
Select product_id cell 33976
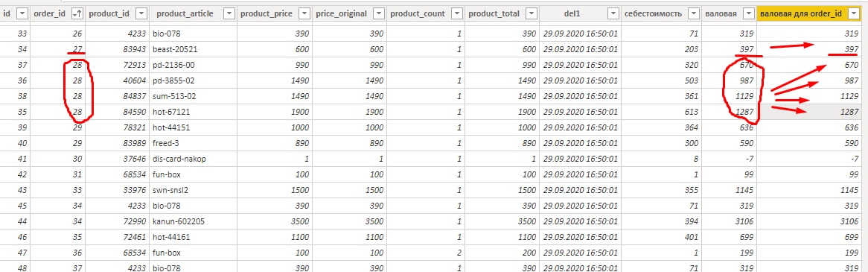point(117,189)
